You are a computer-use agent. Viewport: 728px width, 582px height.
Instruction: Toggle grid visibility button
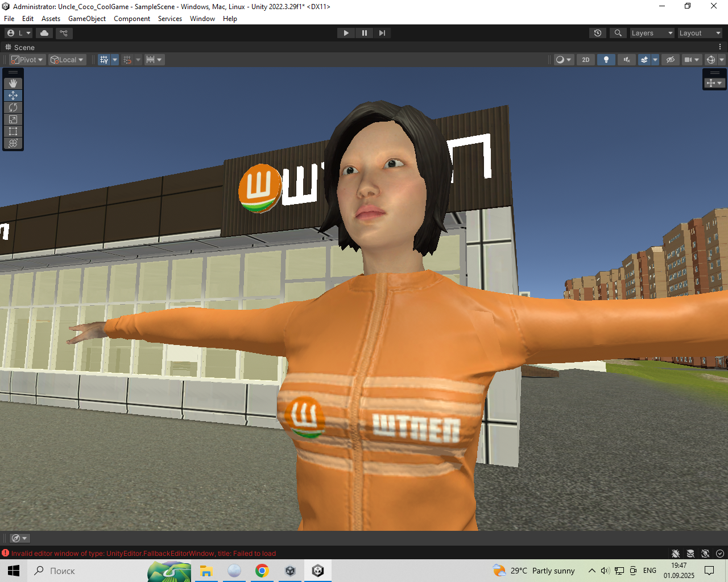[104, 60]
